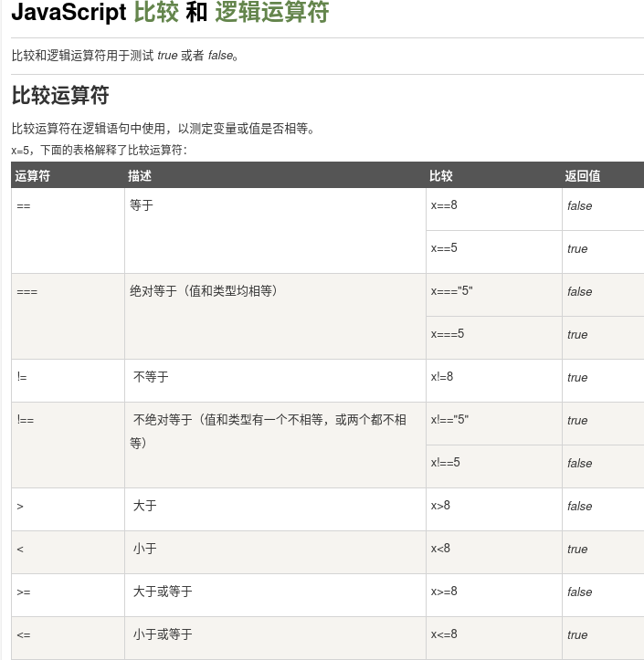Select the 'x!=8' comparison cell
Image resolution: width=644 pixels, height=660 pixels.
tap(494, 381)
